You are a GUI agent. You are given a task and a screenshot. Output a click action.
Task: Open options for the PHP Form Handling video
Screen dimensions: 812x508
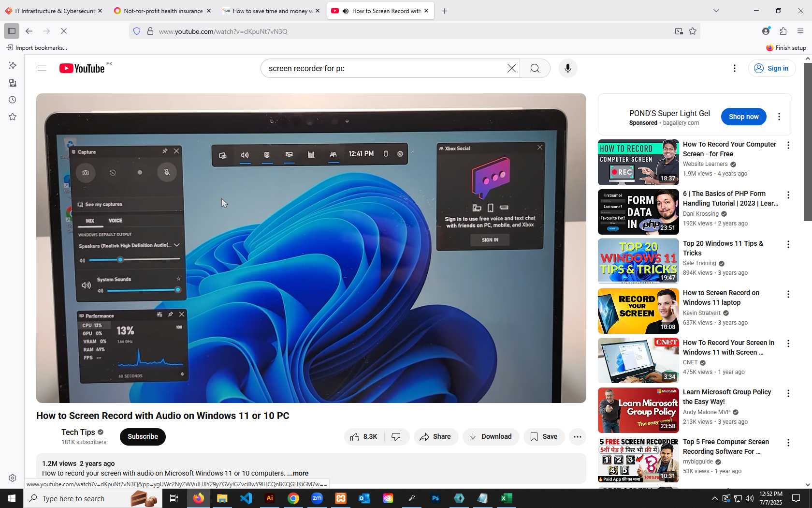(788, 195)
